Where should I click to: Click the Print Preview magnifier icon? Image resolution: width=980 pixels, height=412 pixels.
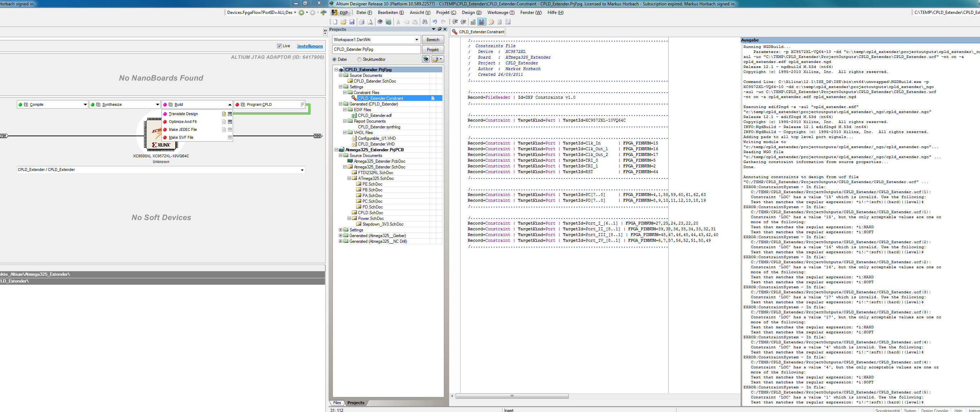click(370, 22)
